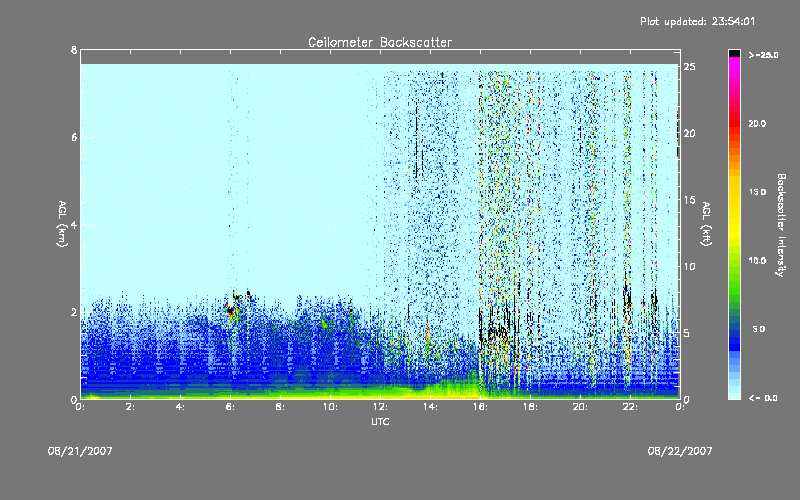
Task: Click the "Backscatter Intensity" colorbar label
Action: click(781, 225)
